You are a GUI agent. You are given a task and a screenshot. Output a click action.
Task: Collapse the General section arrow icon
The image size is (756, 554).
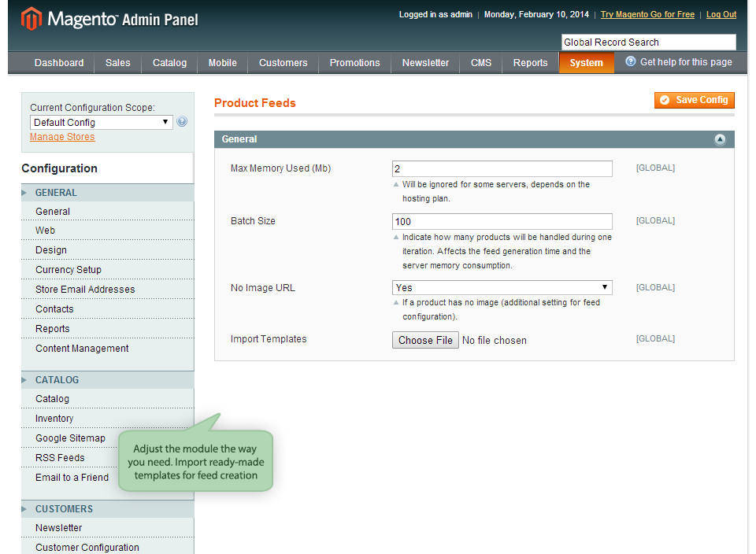coord(719,140)
